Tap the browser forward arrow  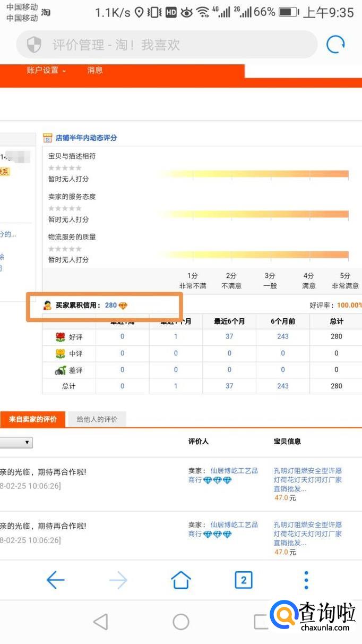118,580
